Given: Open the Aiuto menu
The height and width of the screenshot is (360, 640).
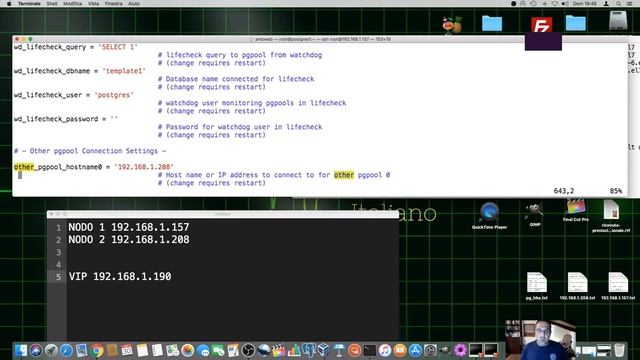Looking at the screenshot, I should (x=134, y=3).
